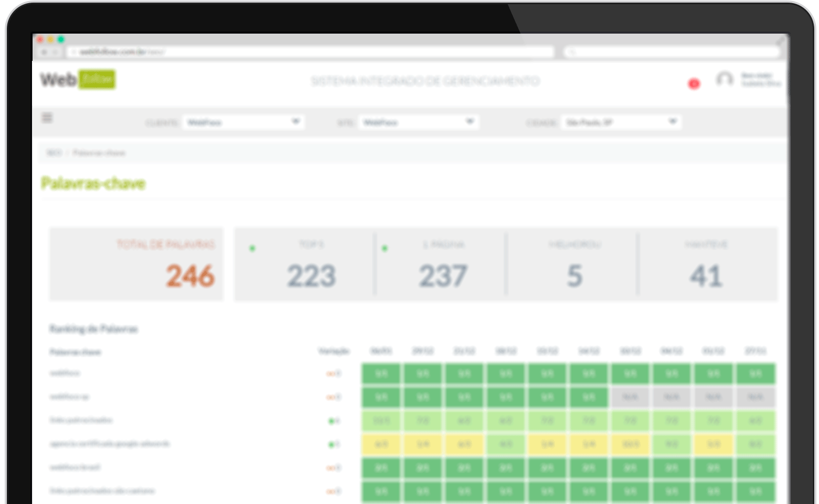The image size is (819, 504).
Task: Click the SEO breadcrumb link
Action: click(54, 153)
